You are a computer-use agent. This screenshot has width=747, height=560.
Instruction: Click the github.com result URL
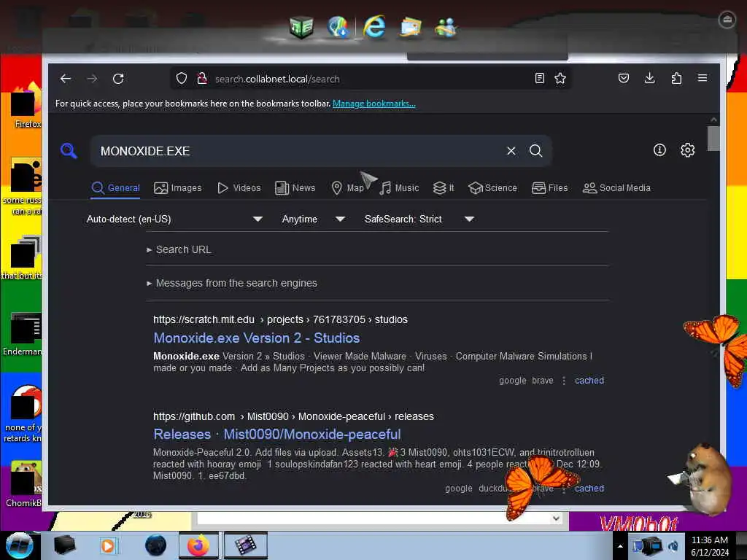(x=293, y=416)
